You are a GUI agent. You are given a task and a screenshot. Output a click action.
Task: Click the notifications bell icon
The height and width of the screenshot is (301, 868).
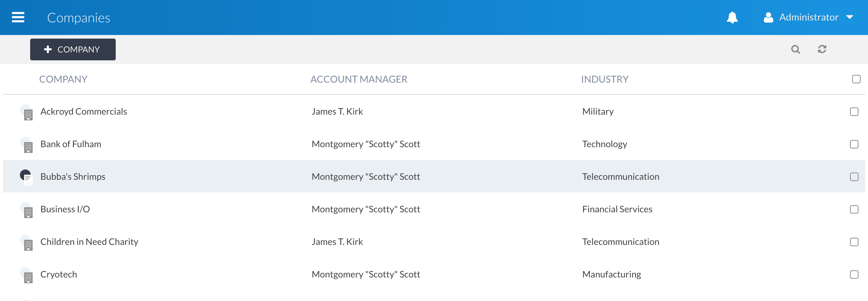(x=732, y=17)
